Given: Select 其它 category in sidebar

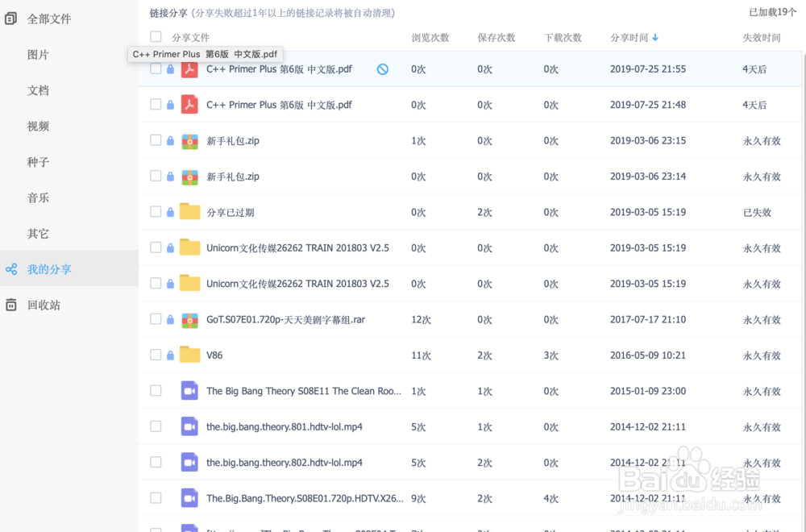Looking at the screenshot, I should tap(38, 234).
